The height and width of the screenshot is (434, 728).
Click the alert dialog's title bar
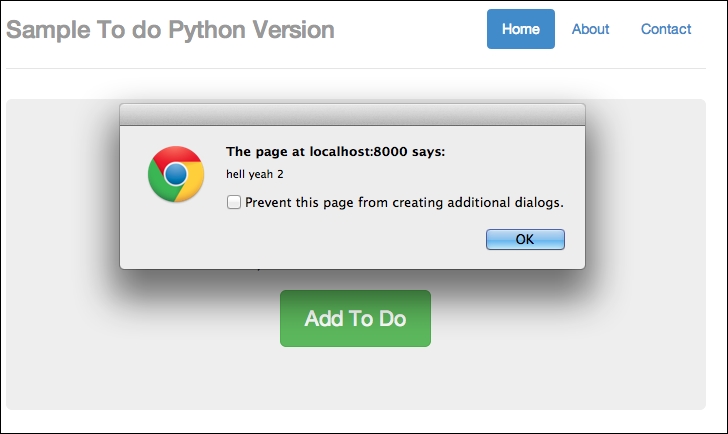pyautogui.click(x=352, y=114)
